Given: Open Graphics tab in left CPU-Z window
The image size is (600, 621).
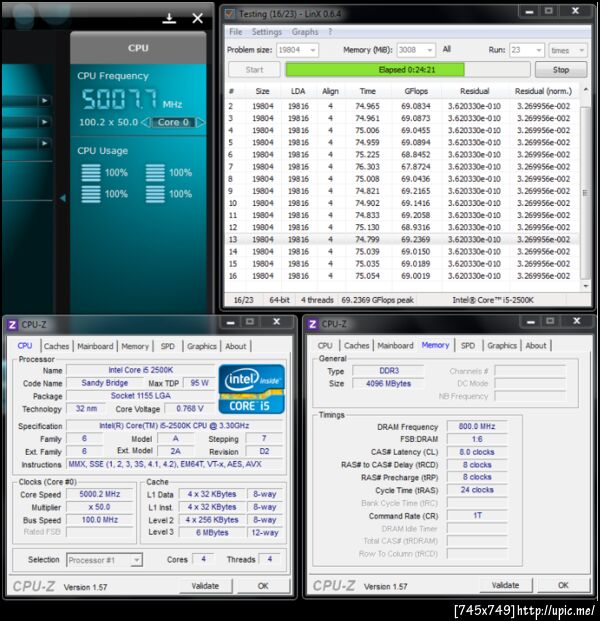Looking at the screenshot, I should [x=202, y=347].
